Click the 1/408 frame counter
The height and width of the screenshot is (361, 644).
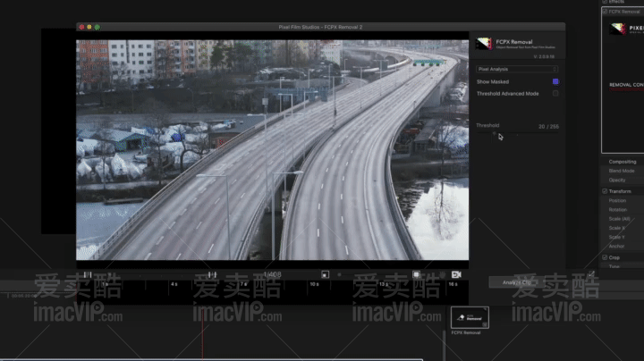(272, 274)
